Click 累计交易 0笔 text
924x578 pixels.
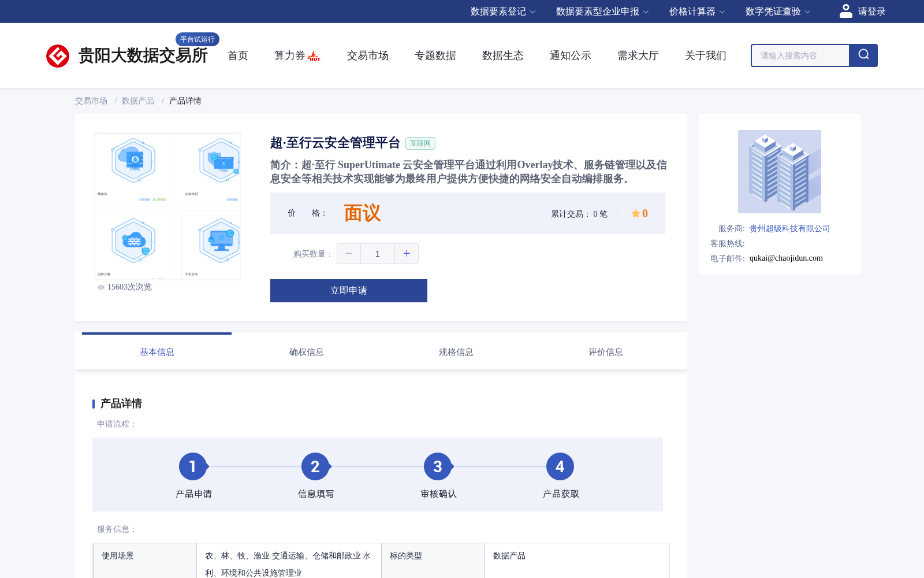click(579, 214)
